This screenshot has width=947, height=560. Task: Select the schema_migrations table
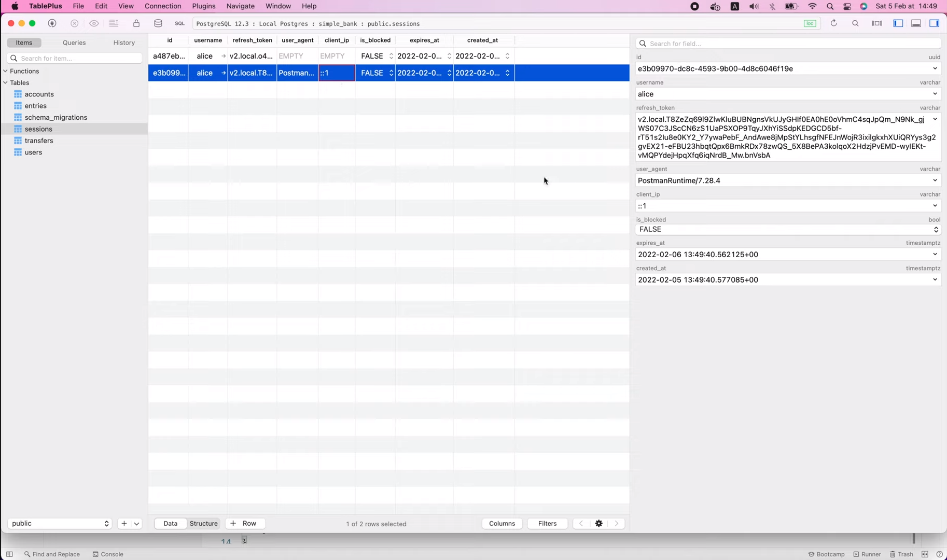(56, 118)
